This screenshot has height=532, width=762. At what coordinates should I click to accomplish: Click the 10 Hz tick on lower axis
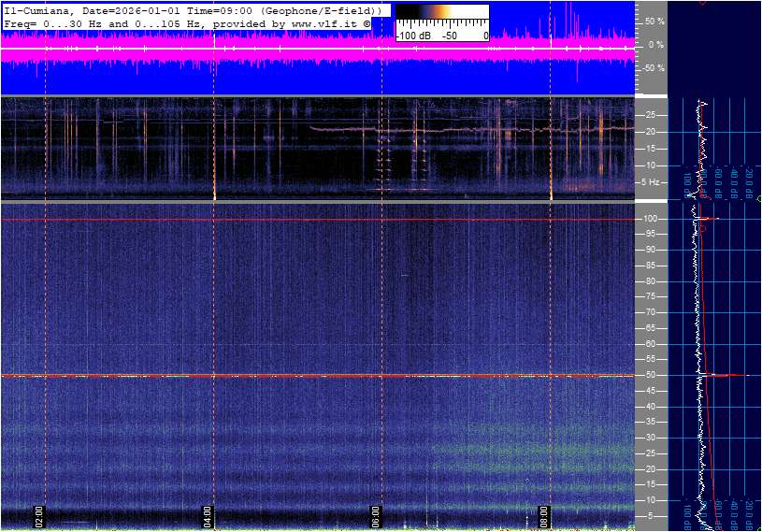pos(650,500)
